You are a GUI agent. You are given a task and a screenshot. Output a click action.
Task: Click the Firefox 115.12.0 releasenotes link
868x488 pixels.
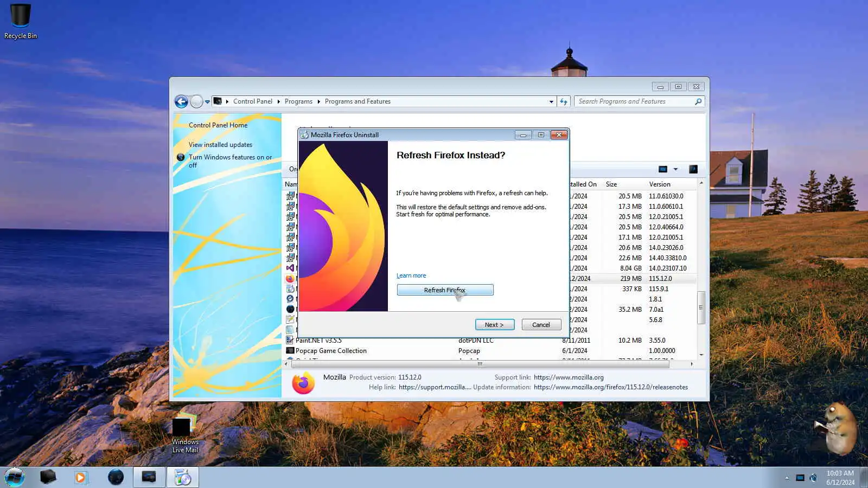611,387
